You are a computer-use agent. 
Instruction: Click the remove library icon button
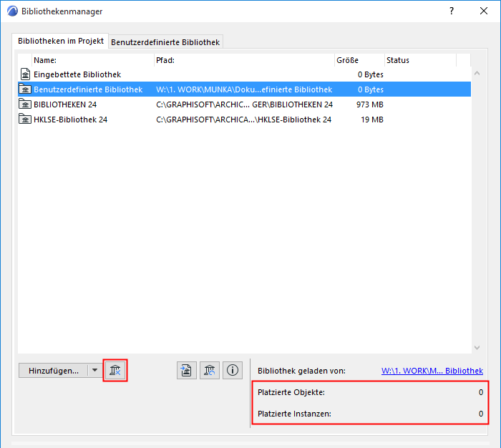[115, 370]
